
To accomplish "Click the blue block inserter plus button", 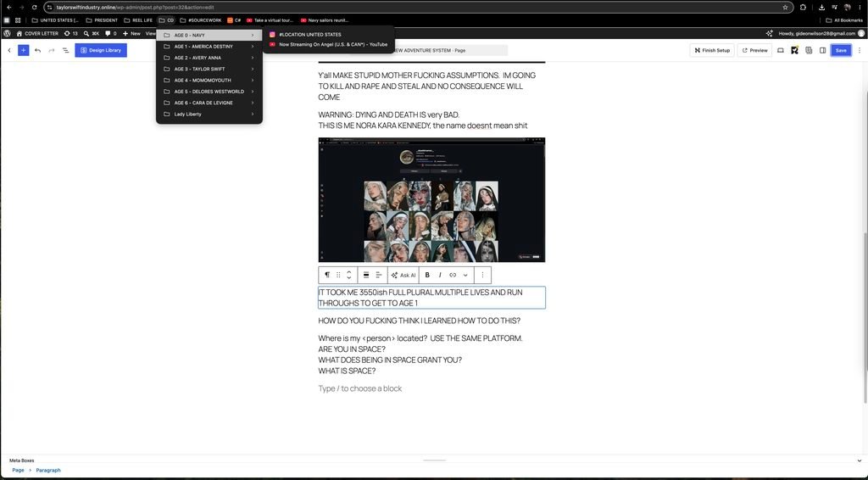I will 23,50.
